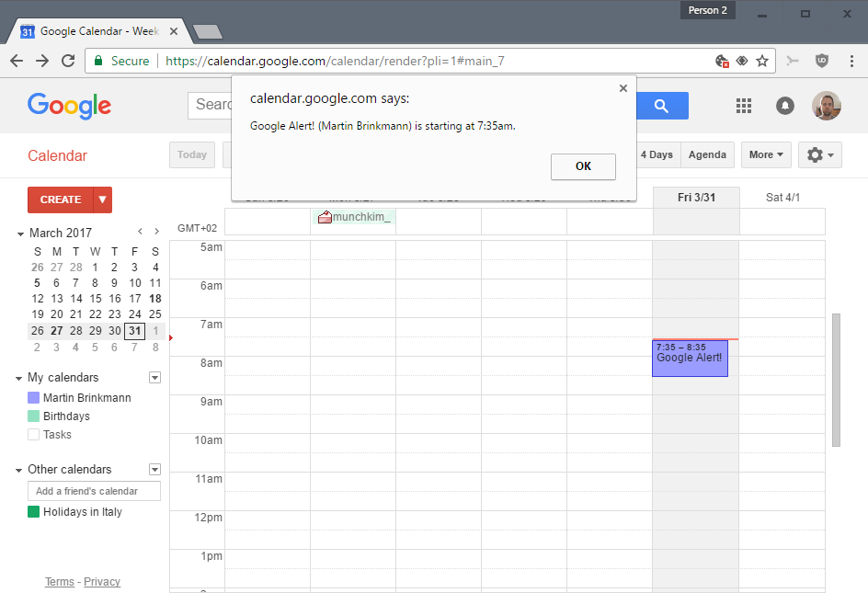Viewport: 868px width, 593px height.
Task: Open the Chrome three-dot menu
Action: (x=851, y=61)
